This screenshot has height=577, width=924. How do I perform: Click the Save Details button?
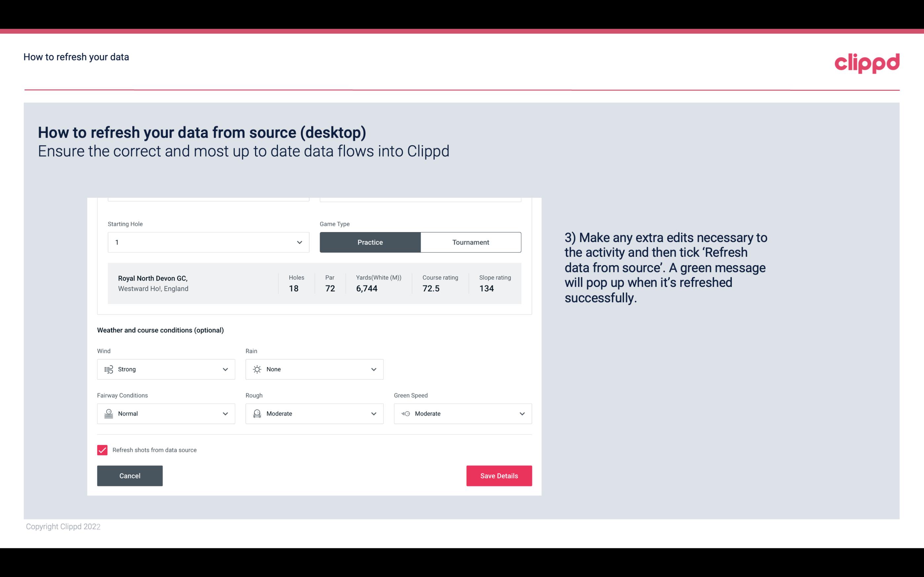(499, 475)
